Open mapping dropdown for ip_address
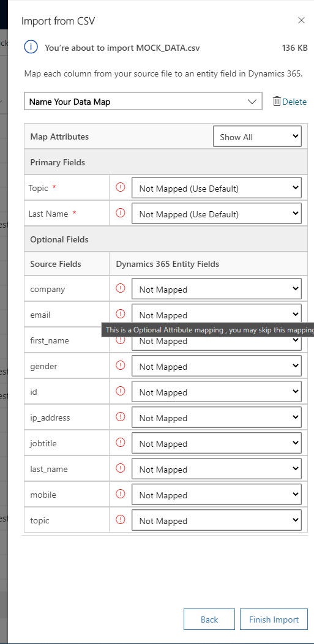 [216, 417]
